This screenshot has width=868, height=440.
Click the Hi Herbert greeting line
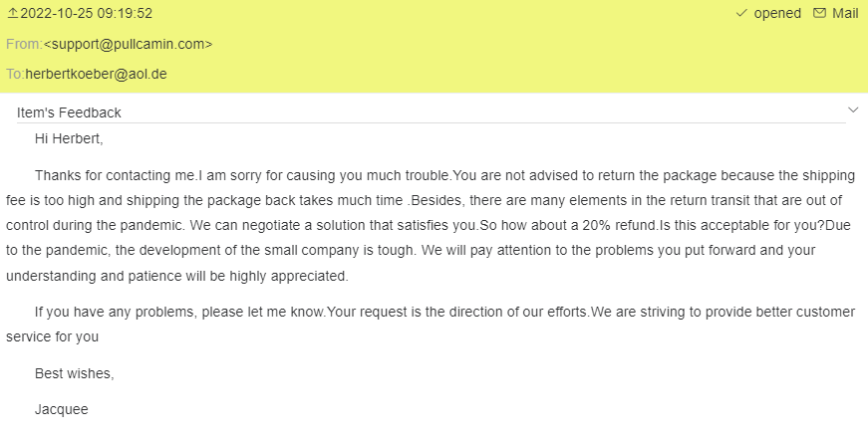69,138
